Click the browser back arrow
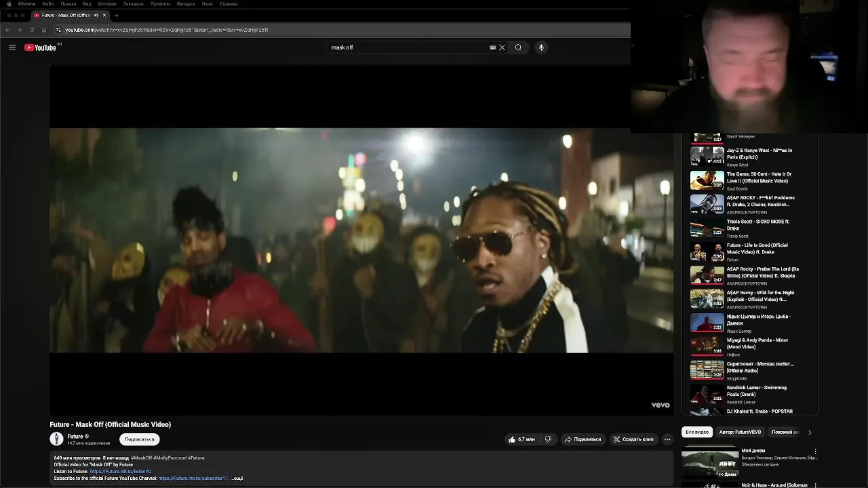Screen dimensions: 868x488 click(7, 30)
